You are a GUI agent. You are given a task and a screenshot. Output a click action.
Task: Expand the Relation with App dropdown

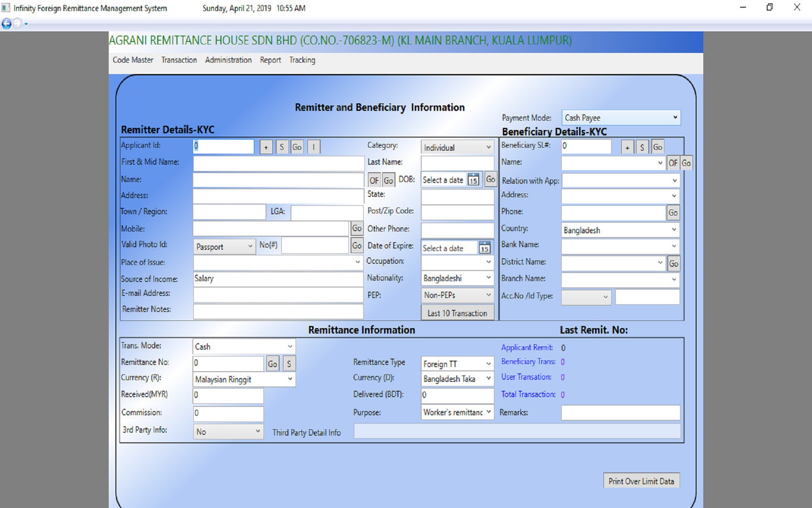(620, 181)
